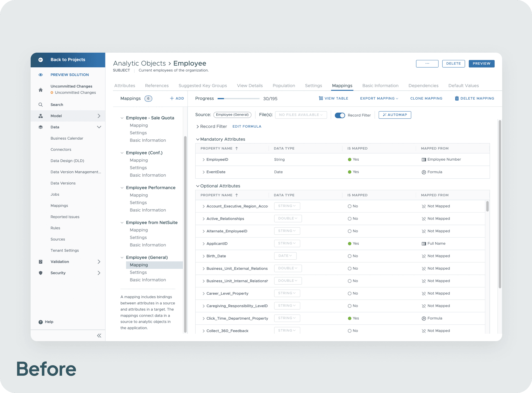Click the Back to Projects arrow icon
Screen dimensions: 532x393
41,60
